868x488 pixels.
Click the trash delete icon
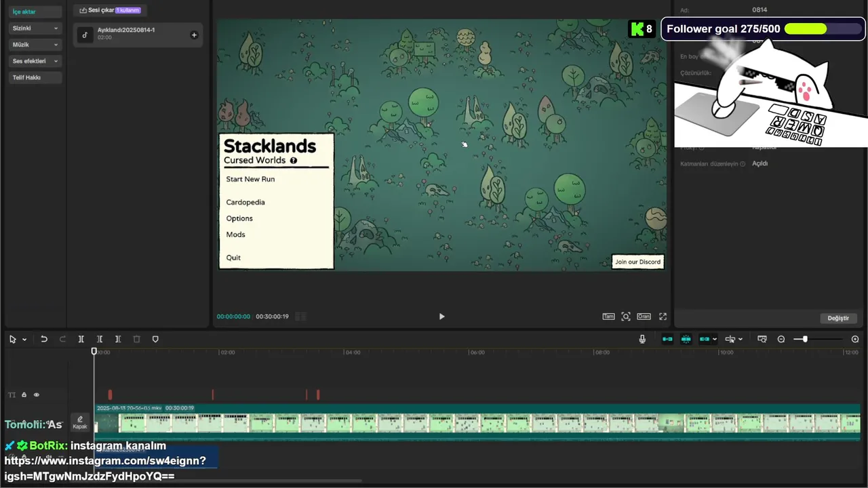136,339
